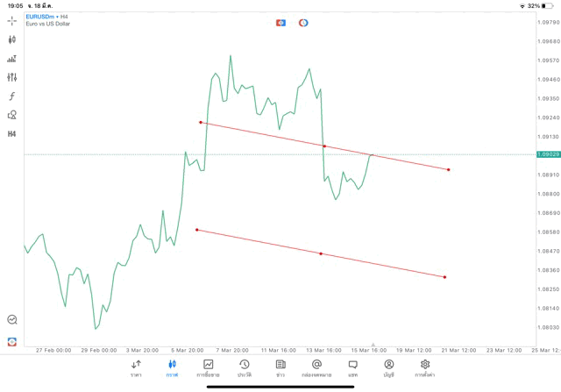The width and height of the screenshot is (561, 392).
Task: Open the การตั้งค่า (Settings) tab
Action: 425,368
